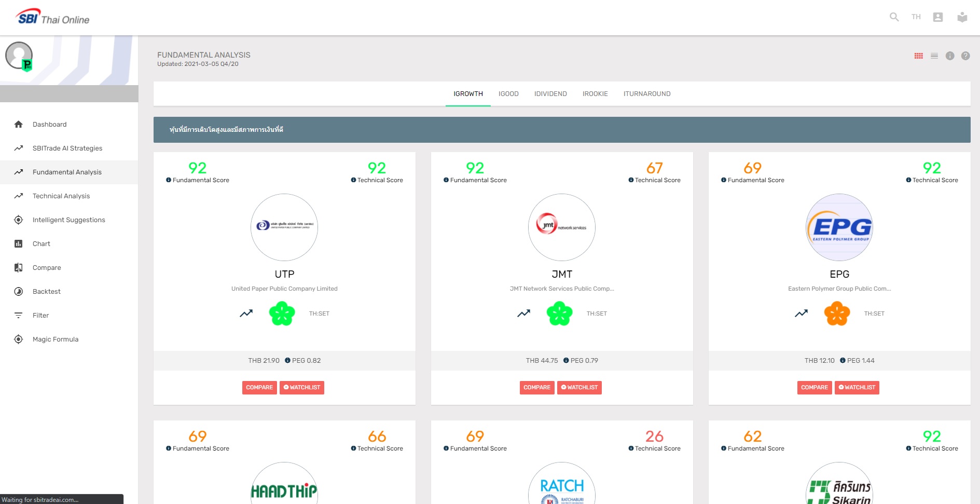
Task: Open EPG Eastern Polymer Group logo
Action: tap(839, 227)
